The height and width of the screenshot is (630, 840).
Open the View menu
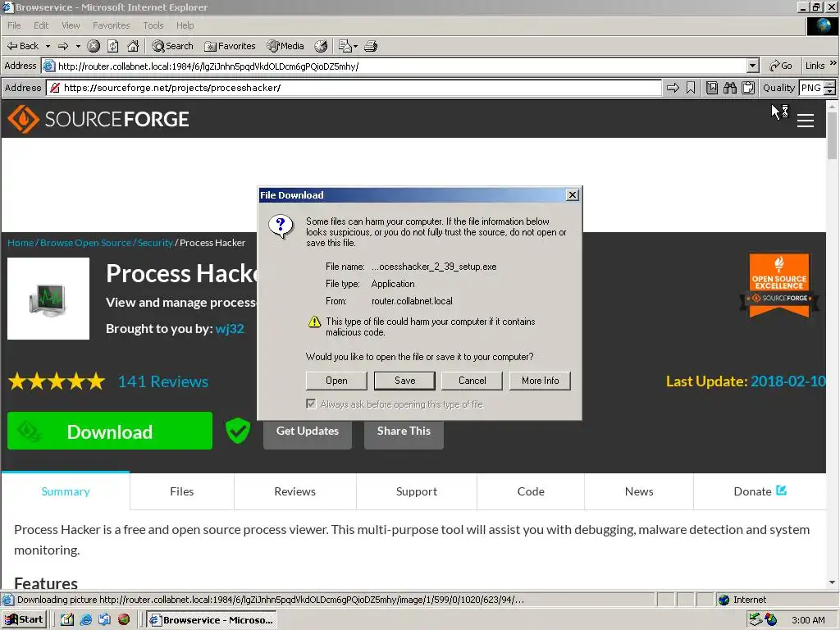pyautogui.click(x=71, y=25)
